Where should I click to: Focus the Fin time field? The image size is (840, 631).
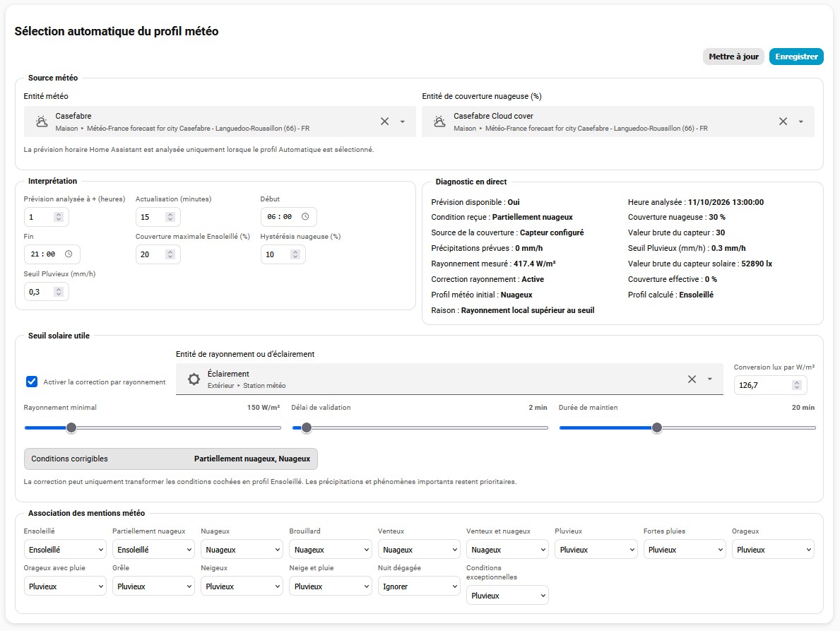pyautogui.click(x=52, y=254)
